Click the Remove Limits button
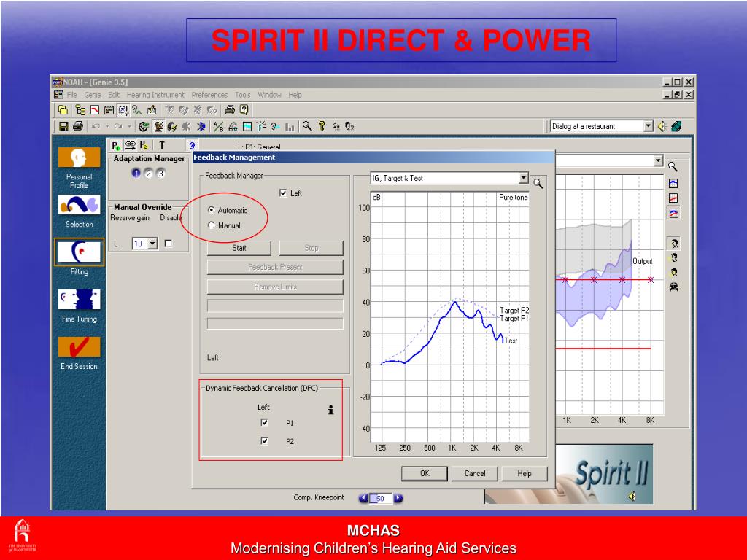Screen dimensions: 747x560 275,287
